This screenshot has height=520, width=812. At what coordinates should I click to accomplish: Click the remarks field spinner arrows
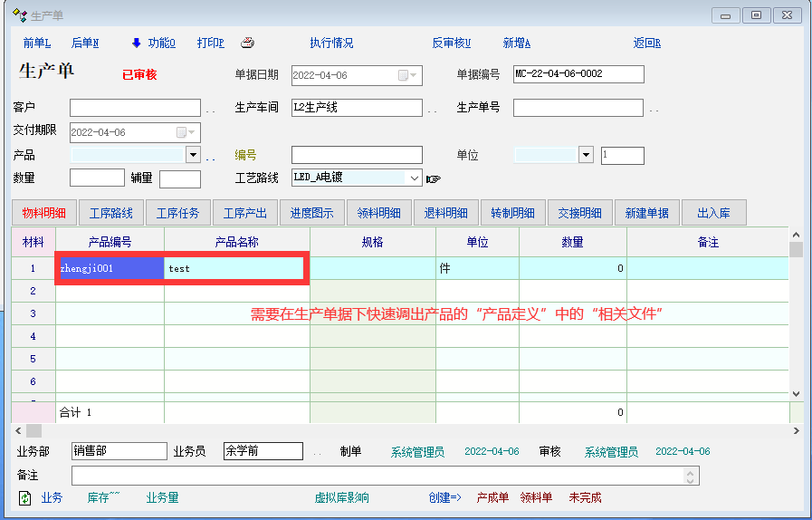692,476
